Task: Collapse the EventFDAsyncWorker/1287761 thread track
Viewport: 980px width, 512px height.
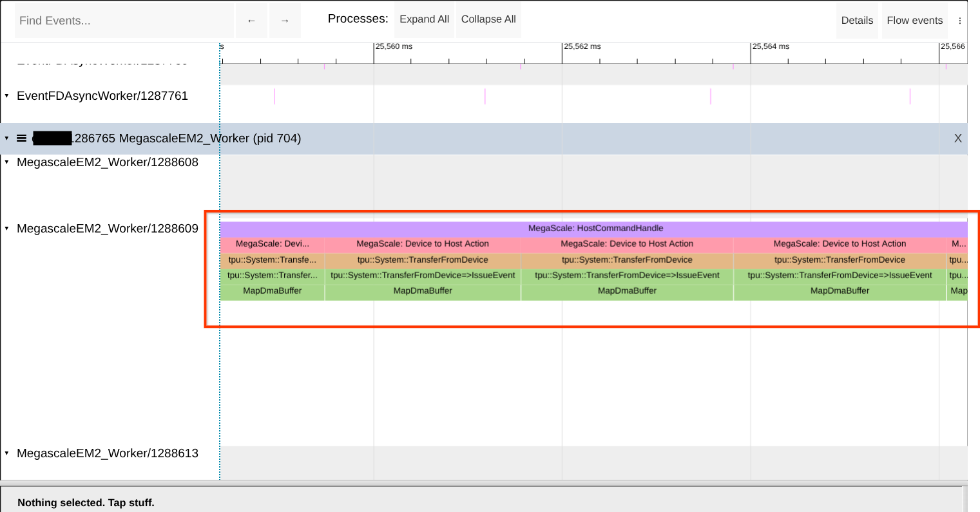Action: coord(6,95)
